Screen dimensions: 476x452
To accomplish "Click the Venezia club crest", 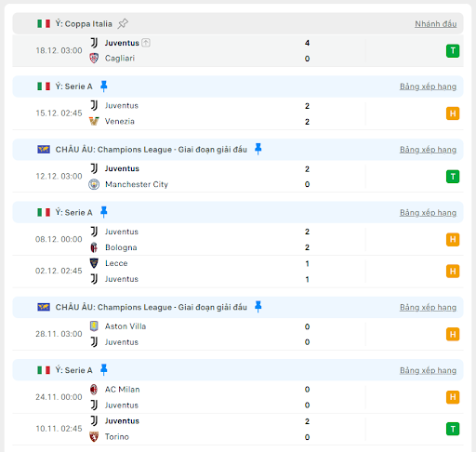I will 94,121.
